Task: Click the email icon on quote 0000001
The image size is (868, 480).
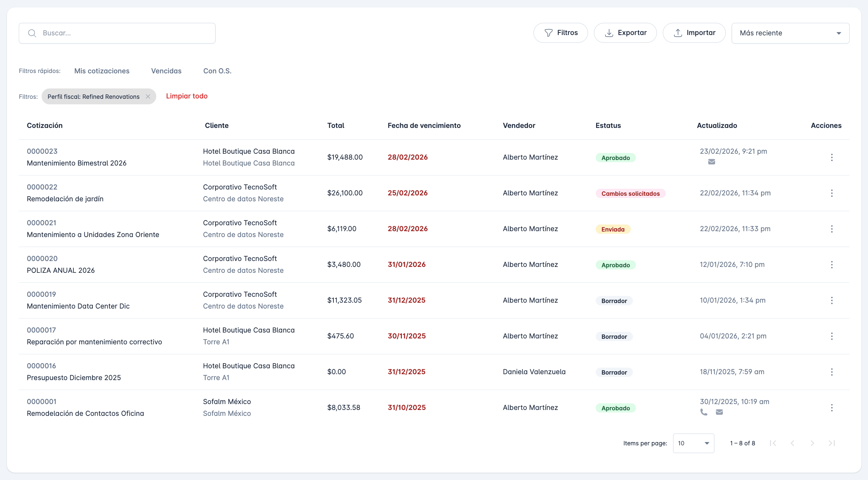Action: coord(720,412)
